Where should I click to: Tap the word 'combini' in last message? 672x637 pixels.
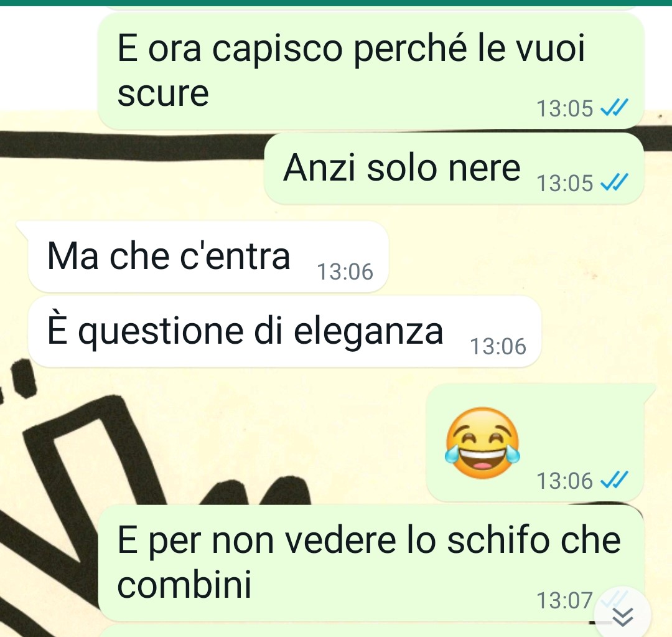(184, 585)
